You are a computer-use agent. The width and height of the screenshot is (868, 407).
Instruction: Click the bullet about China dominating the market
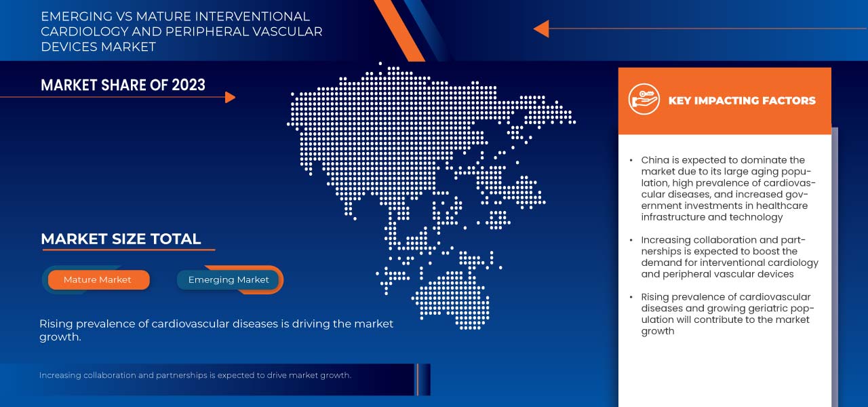click(727, 189)
